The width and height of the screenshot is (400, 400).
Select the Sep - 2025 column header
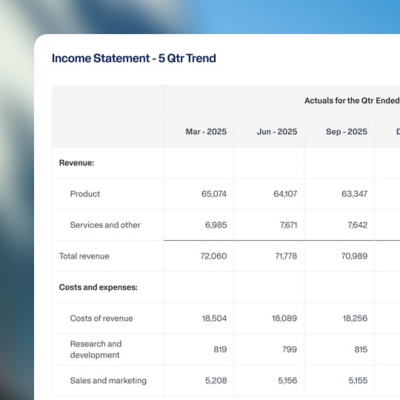(x=347, y=132)
